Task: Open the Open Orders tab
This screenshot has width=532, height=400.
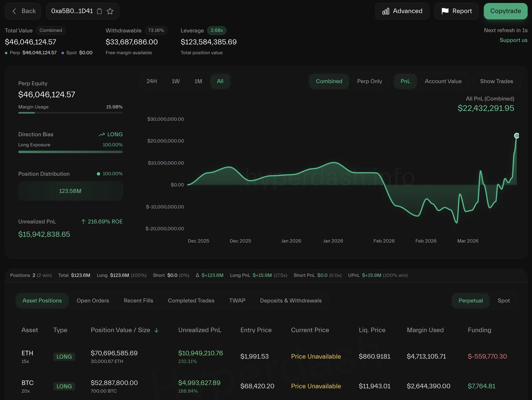Action: click(x=93, y=300)
